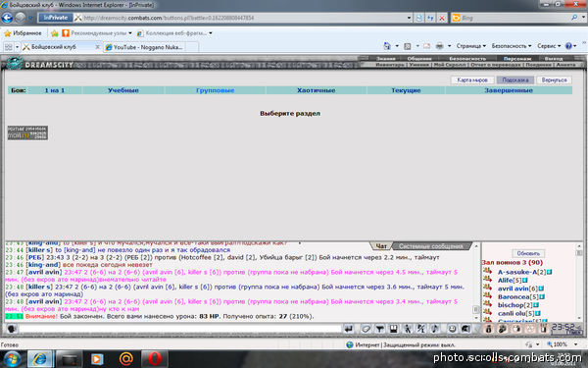The height and width of the screenshot is (368, 588).
Task: Click the chat filter funnel icon
Action: click(379, 329)
